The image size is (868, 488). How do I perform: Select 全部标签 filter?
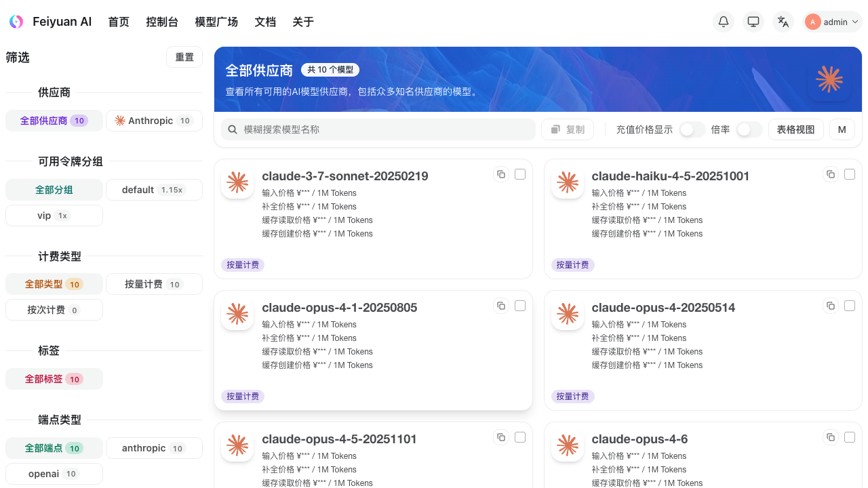click(54, 379)
